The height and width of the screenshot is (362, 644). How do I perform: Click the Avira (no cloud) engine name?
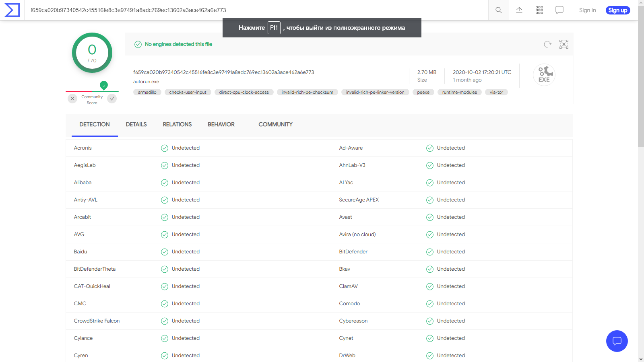tap(357, 234)
